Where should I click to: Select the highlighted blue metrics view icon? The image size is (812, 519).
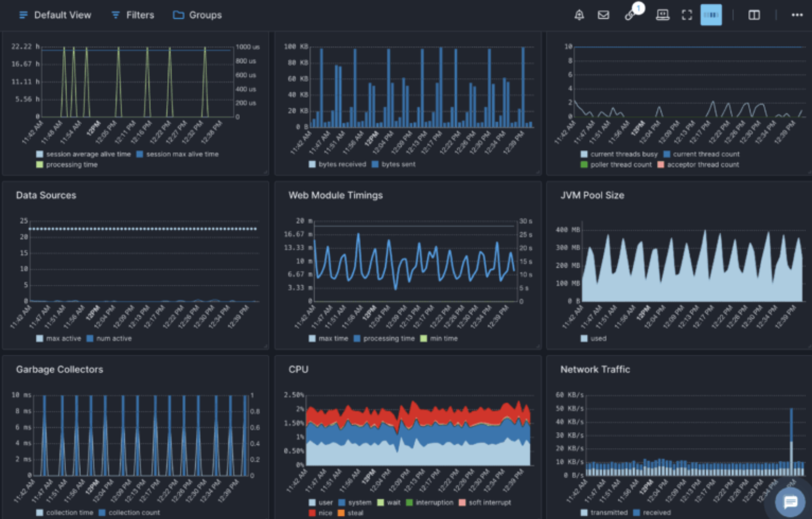711,15
